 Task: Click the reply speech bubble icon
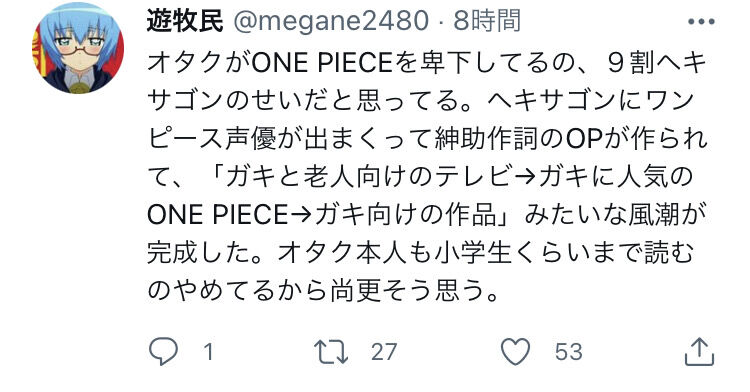click(163, 351)
